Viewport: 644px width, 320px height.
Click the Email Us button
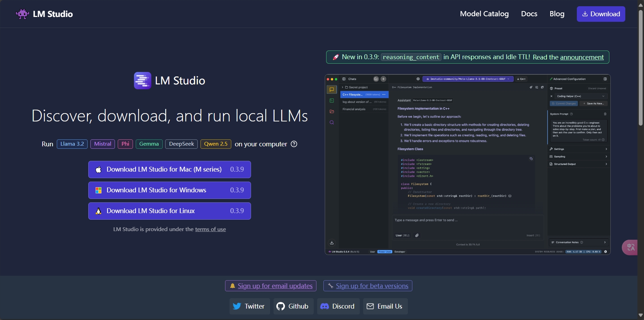[x=385, y=306]
